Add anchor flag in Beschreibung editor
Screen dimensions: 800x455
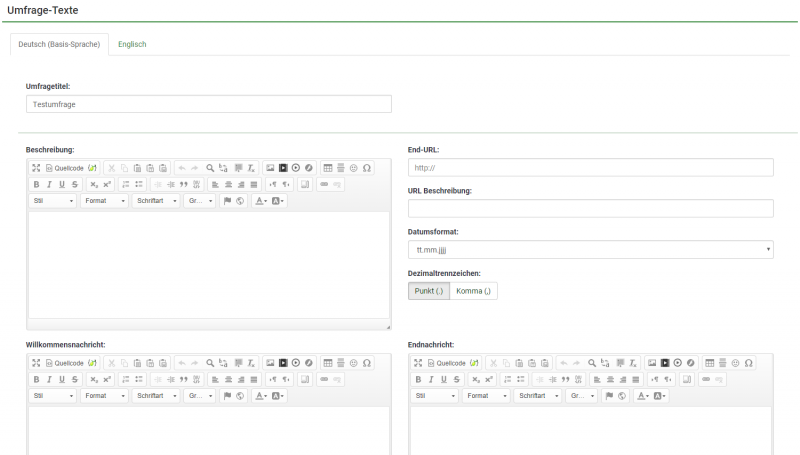click(228, 200)
